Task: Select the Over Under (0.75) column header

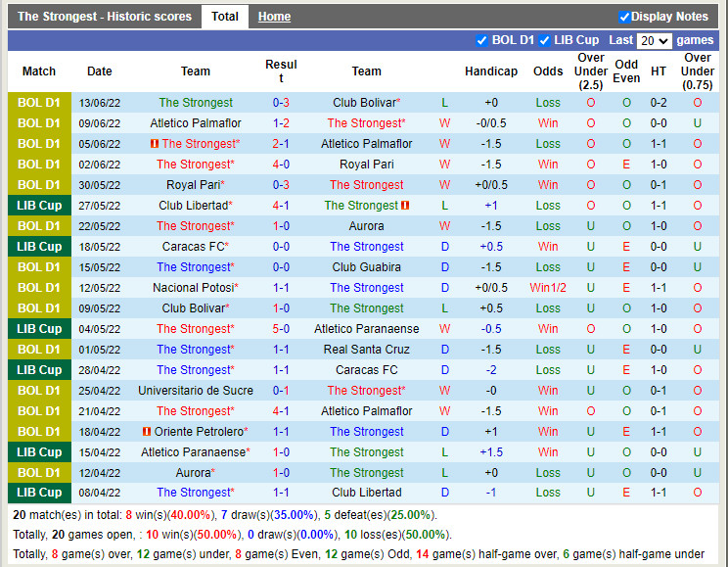Action: [x=698, y=71]
